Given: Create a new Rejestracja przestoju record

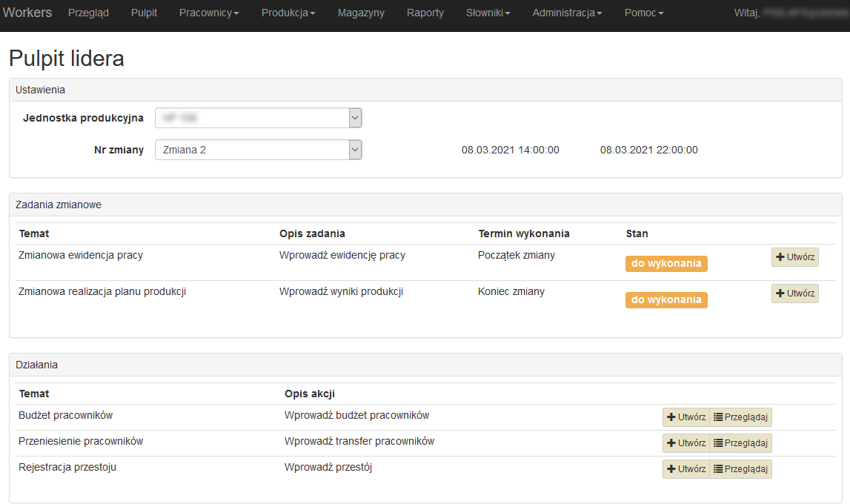Looking at the screenshot, I should point(685,469).
